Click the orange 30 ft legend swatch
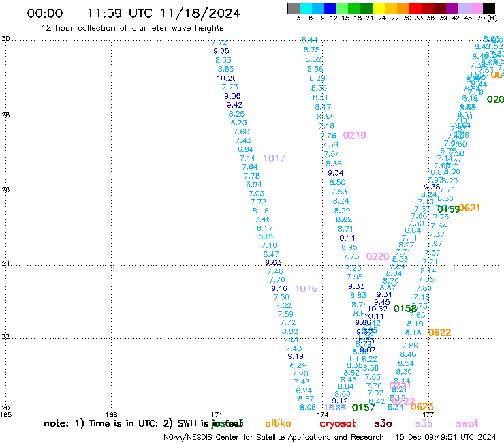The width and height of the screenshot is (504, 443). click(403, 8)
